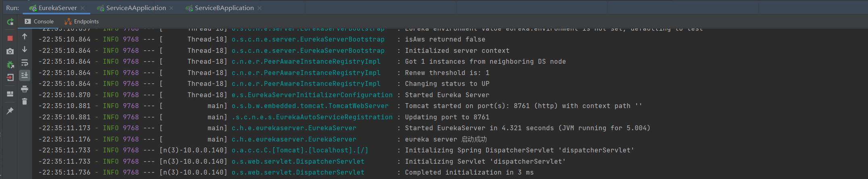This screenshot has width=868, height=179.
Task: Pin the current run tab
Action: point(10,110)
